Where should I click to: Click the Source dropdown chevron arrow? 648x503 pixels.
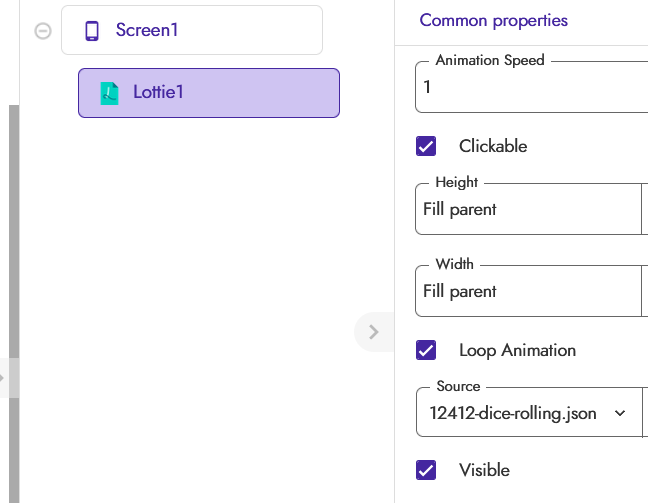tap(619, 413)
